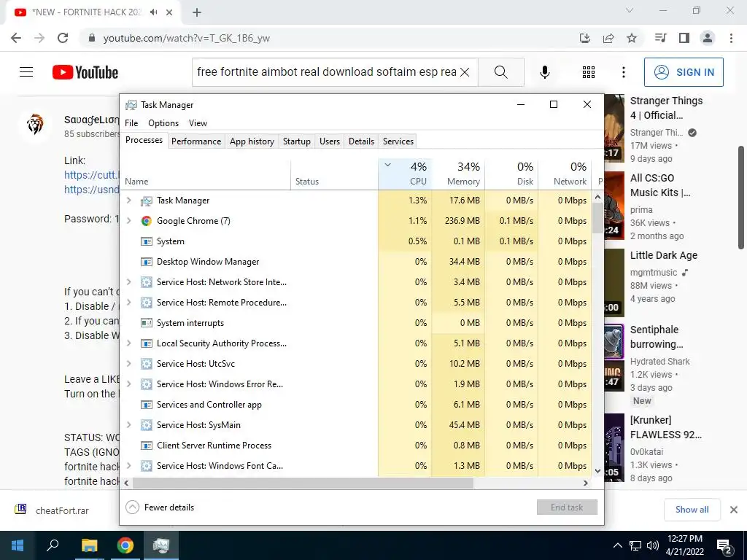This screenshot has width=747, height=560.
Task: Switch to the App history tab
Action: [252, 141]
